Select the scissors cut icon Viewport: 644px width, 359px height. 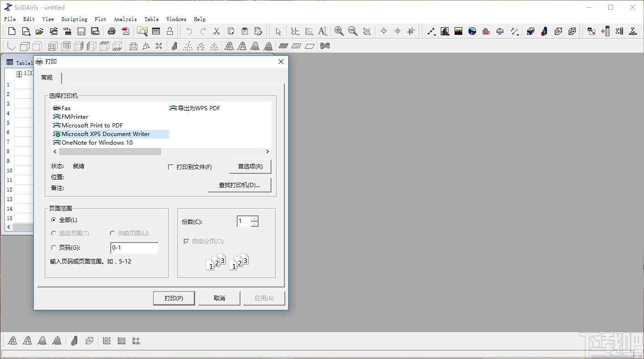(x=217, y=32)
